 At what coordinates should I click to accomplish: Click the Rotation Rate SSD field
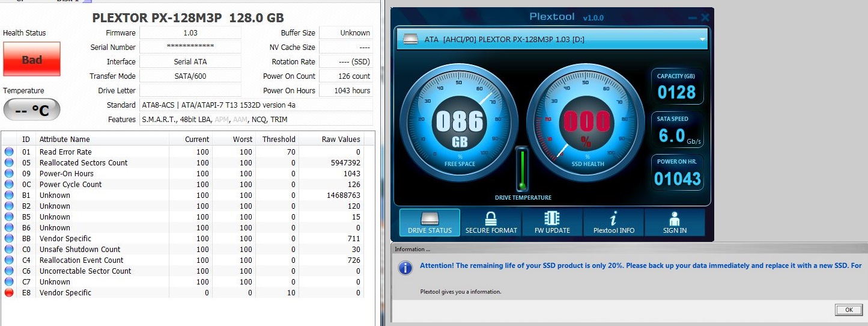pyautogui.click(x=346, y=61)
